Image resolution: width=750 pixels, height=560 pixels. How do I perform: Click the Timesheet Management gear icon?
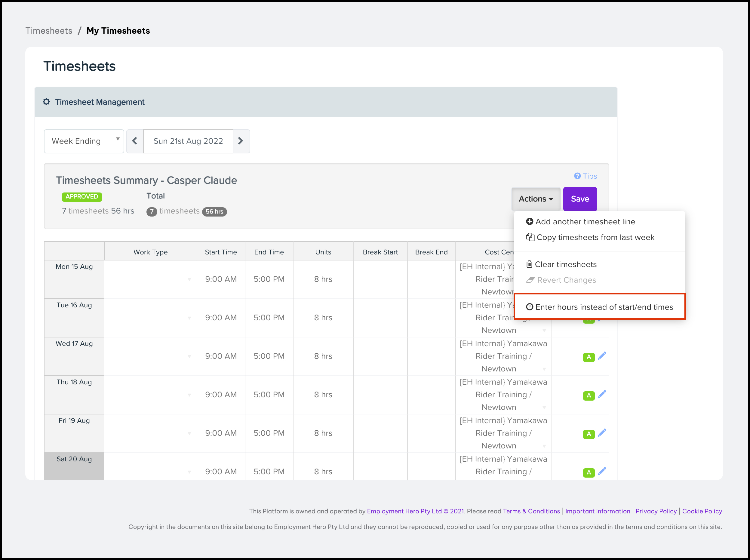(x=46, y=102)
